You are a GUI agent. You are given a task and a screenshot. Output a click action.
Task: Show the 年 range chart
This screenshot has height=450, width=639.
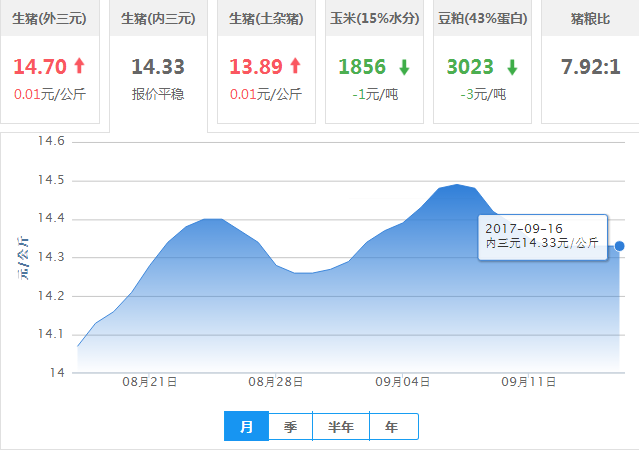[x=392, y=427]
